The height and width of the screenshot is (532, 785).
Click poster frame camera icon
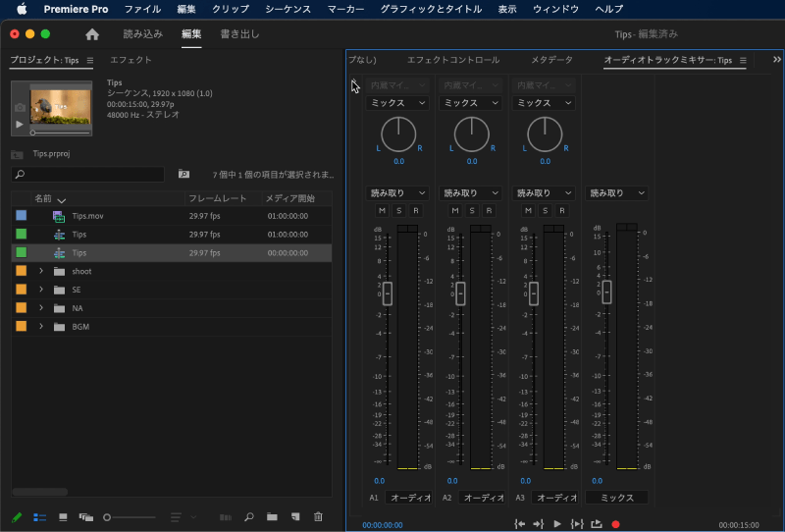[19, 107]
